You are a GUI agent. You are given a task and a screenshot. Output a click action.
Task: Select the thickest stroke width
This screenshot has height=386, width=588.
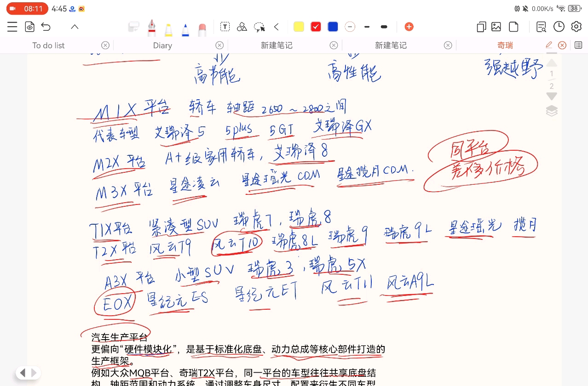coord(384,27)
